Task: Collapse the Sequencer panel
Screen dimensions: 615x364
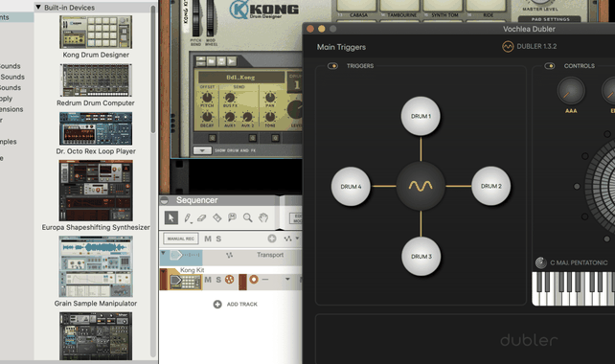Action: [x=165, y=200]
